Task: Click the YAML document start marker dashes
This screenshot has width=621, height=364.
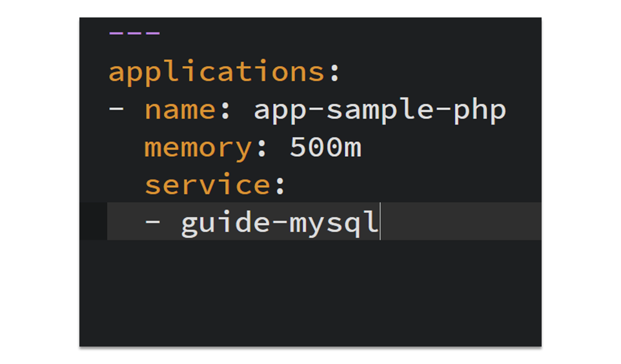Action: tap(134, 34)
